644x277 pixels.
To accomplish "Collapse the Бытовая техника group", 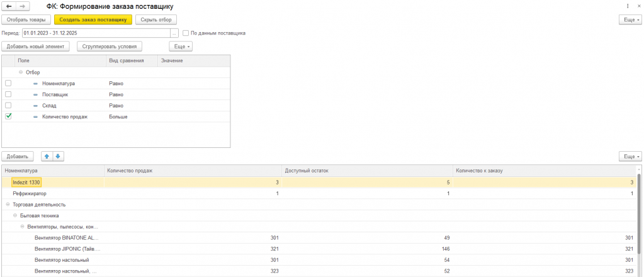I will [14, 215].
